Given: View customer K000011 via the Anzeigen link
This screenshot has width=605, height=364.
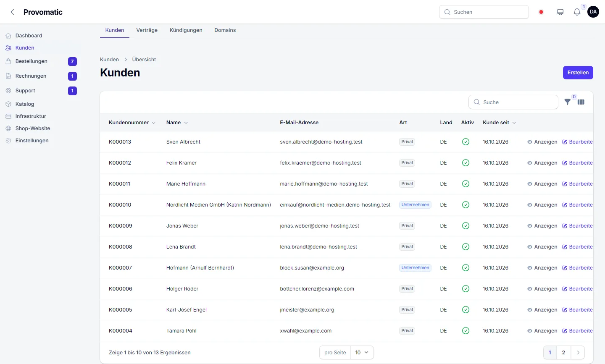Looking at the screenshot, I should 542,184.
